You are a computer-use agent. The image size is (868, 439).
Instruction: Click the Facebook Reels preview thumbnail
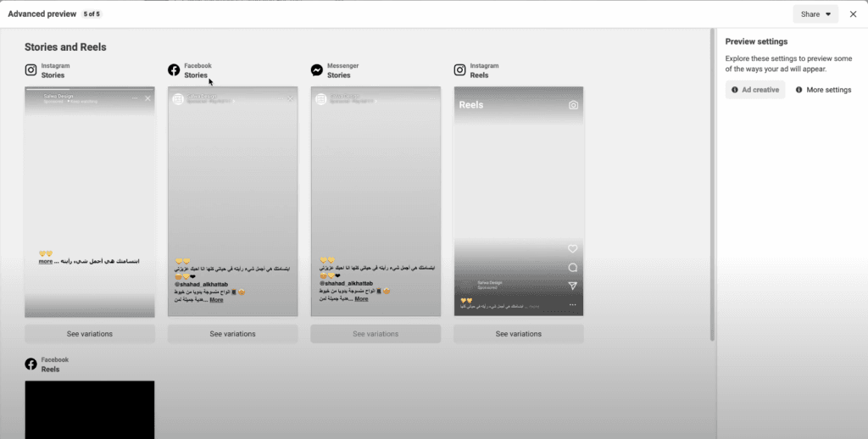point(90,409)
